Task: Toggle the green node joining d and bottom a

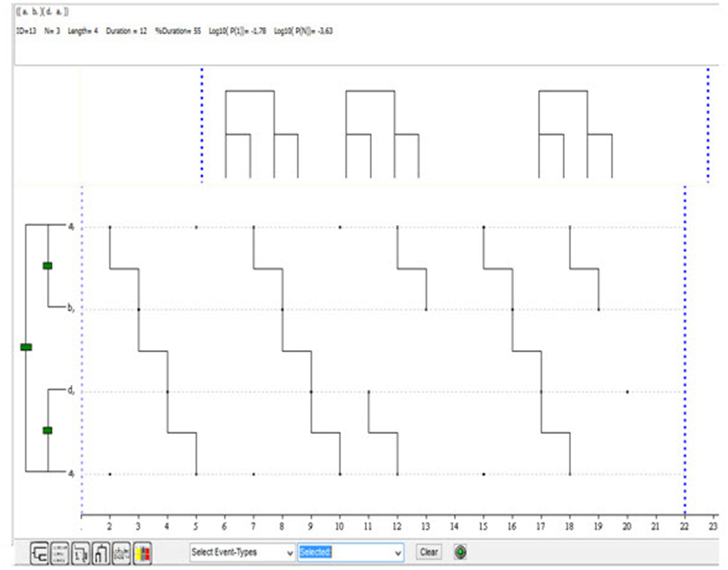Action: [48, 430]
